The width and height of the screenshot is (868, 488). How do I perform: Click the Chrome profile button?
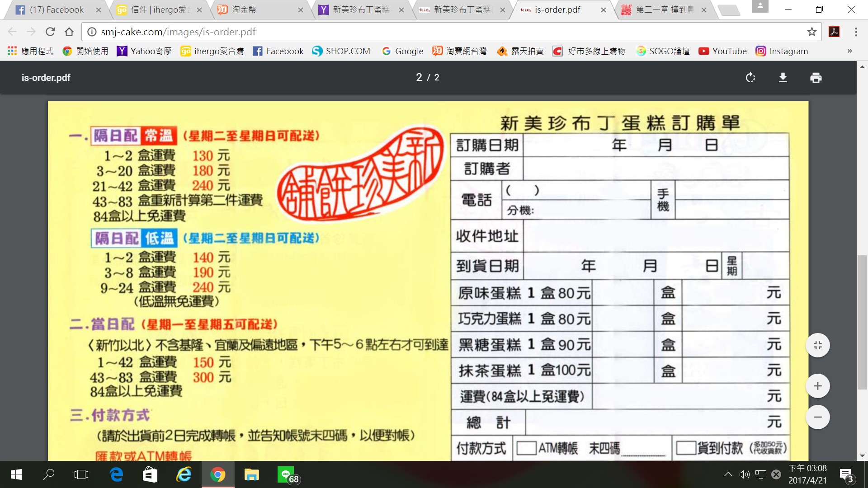760,6
